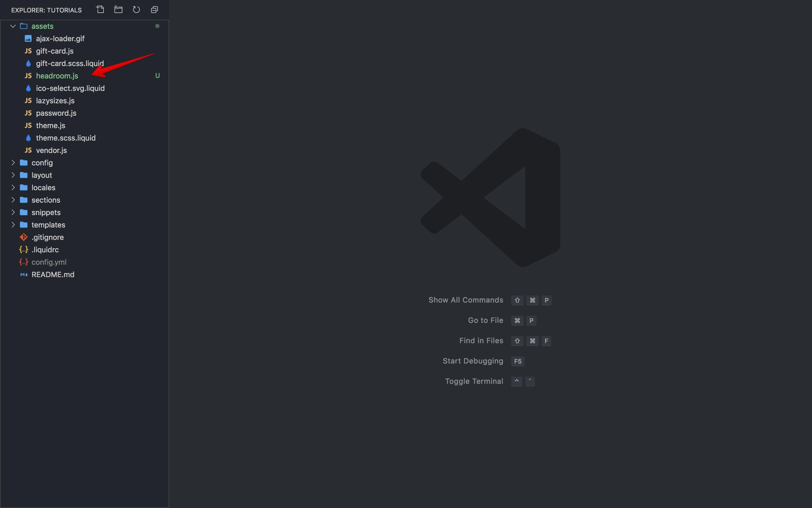The height and width of the screenshot is (508, 812).
Task: Click the image icon next to ajax-loader.gif
Action: point(28,39)
